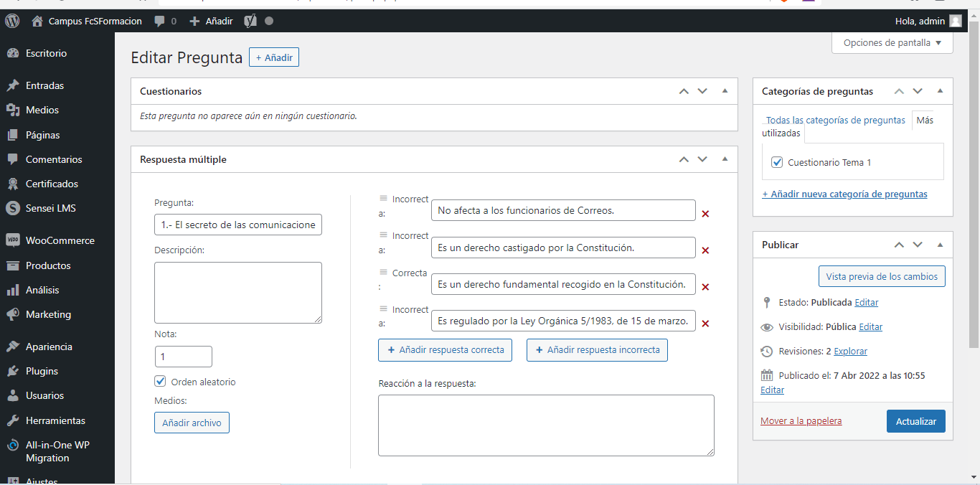The image size is (980, 485).
Task: Click the Actualizar button
Action: point(916,421)
